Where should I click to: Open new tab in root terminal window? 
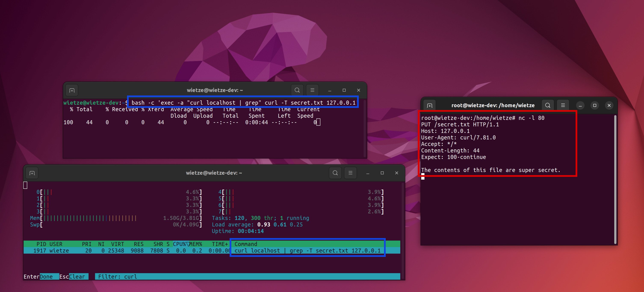[430, 106]
